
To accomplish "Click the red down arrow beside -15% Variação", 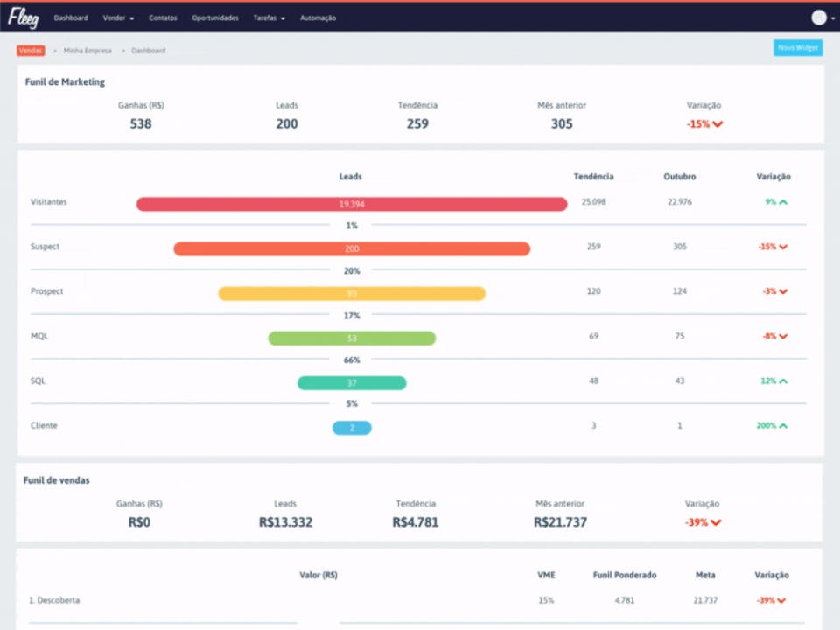I will [717, 124].
